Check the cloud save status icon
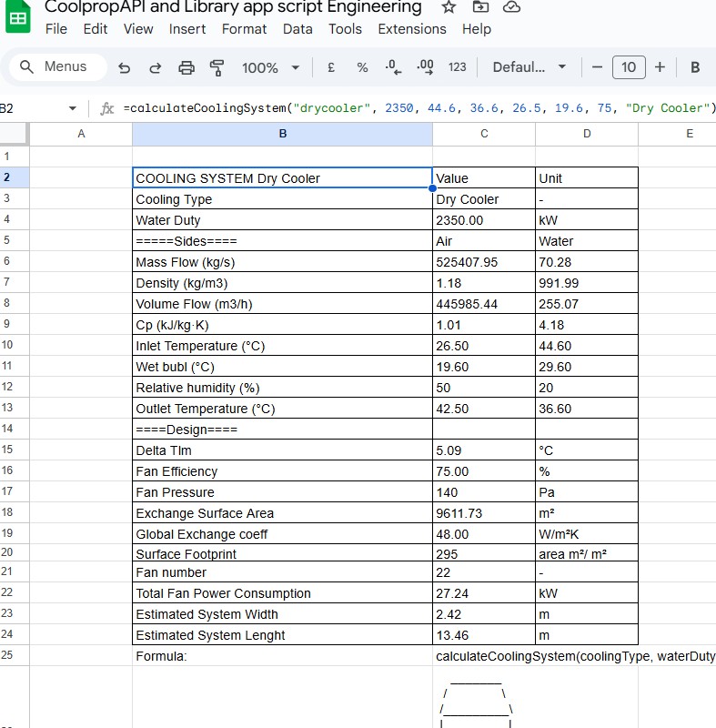The width and height of the screenshot is (716, 728). point(511,6)
